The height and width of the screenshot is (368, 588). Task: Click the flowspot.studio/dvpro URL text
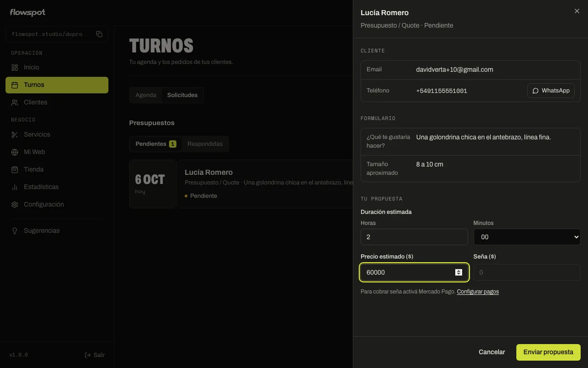pos(47,34)
